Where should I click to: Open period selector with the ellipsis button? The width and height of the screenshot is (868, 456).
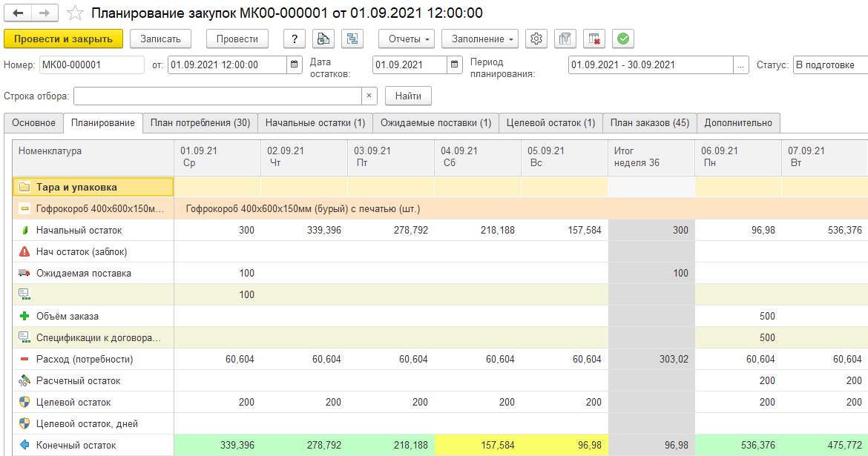click(740, 65)
